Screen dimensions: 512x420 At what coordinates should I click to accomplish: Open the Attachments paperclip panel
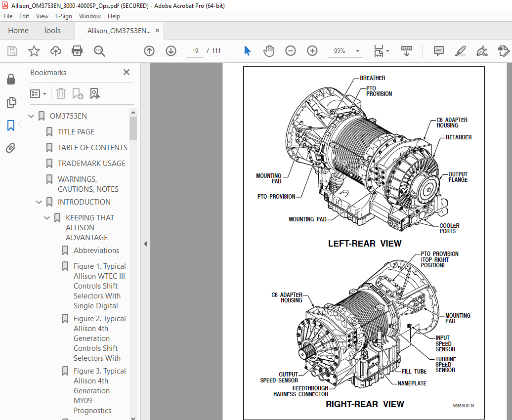(x=11, y=148)
